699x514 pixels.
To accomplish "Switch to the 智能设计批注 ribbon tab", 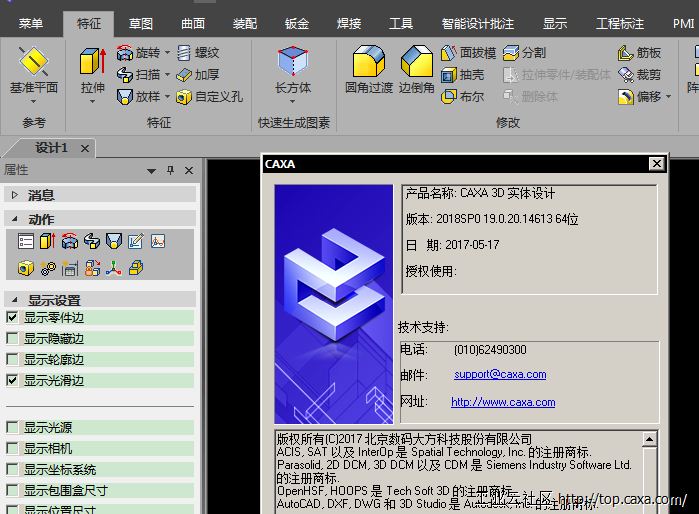I will click(477, 23).
